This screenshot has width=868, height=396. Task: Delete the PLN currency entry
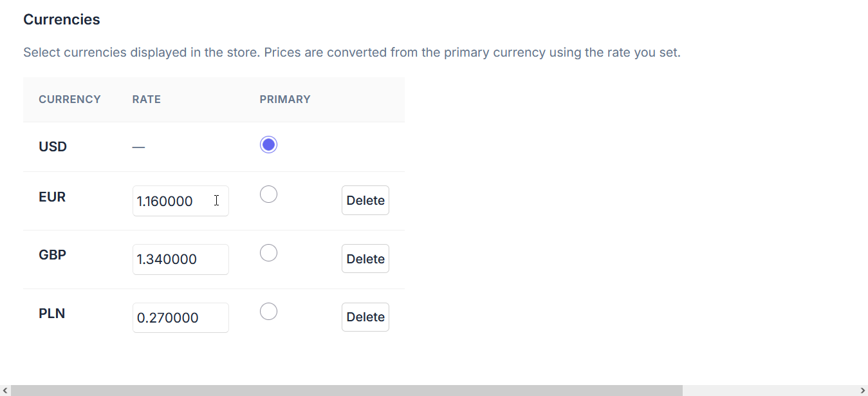(x=365, y=317)
